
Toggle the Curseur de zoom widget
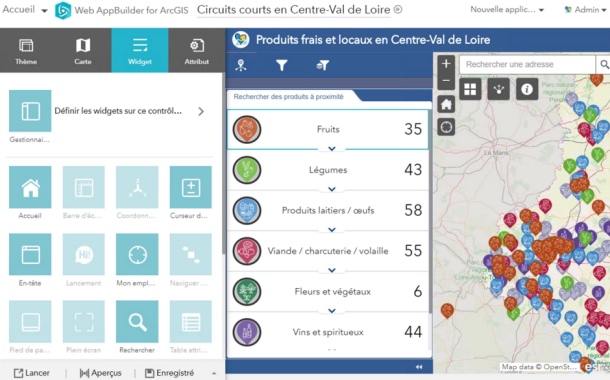191,187
